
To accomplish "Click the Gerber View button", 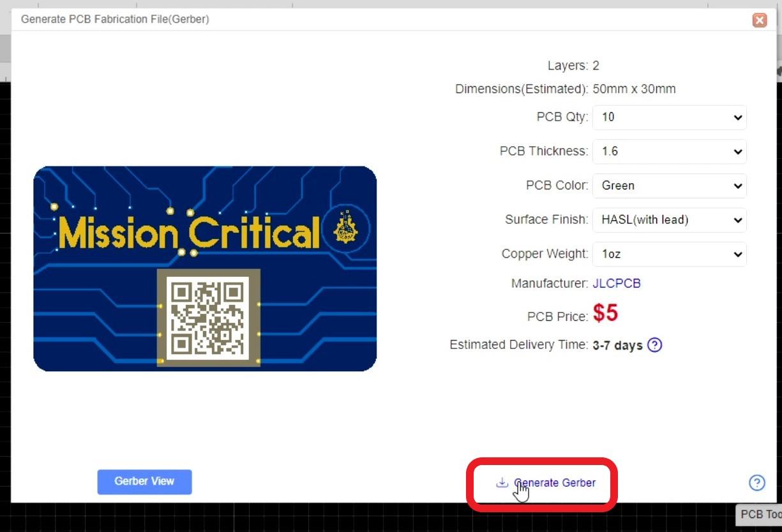I will [x=144, y=482].
